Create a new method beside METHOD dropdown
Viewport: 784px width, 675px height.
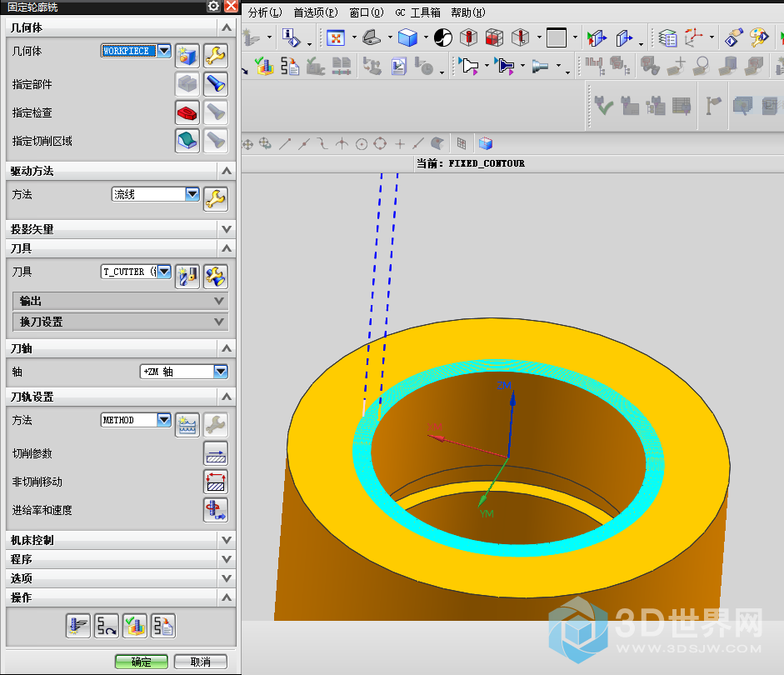(x=187, y=425)
